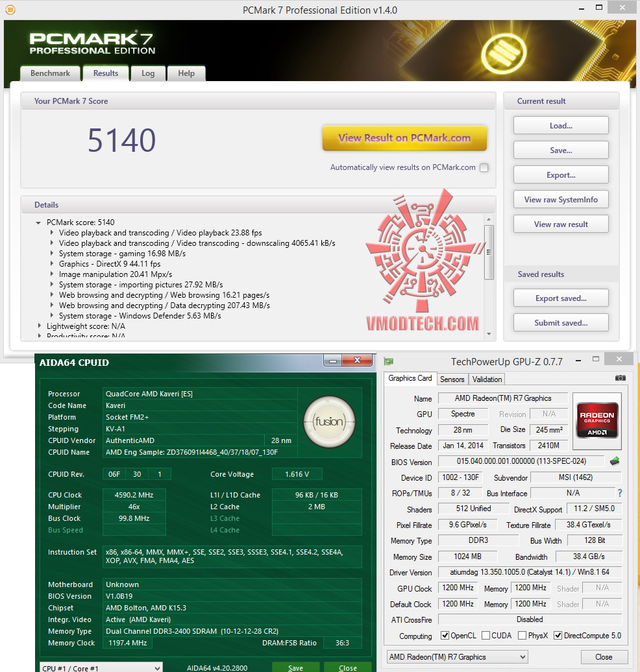Click the 5140 PCMark score number
The image size is (640, 672).
121,140
